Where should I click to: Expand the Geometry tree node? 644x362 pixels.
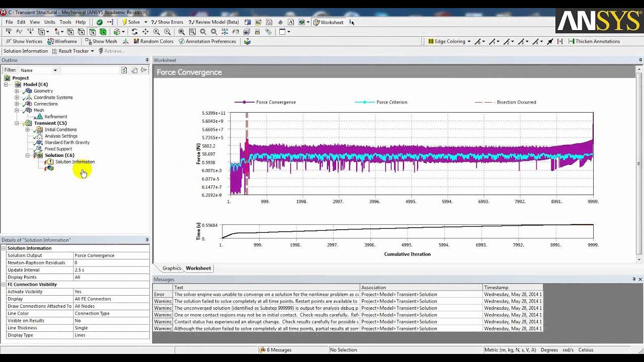tap(17, 91)
